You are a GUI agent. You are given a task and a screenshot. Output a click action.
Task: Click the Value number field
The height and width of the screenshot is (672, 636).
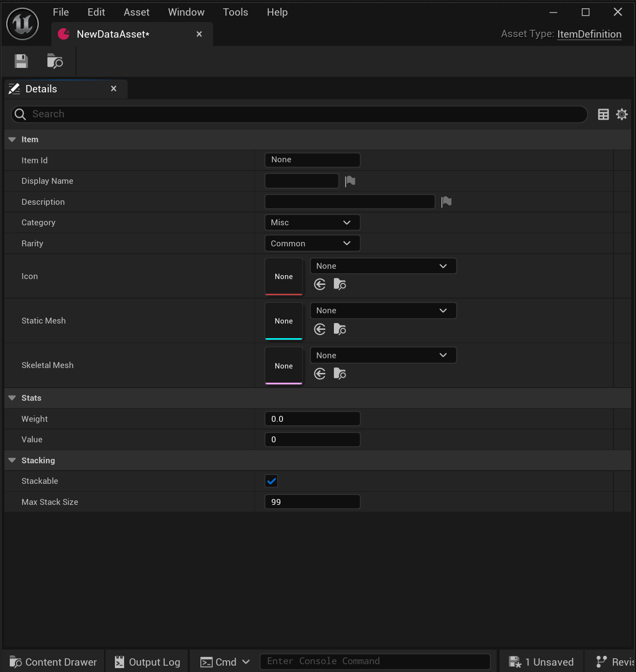pyautogui.click(x=312, y=440)
